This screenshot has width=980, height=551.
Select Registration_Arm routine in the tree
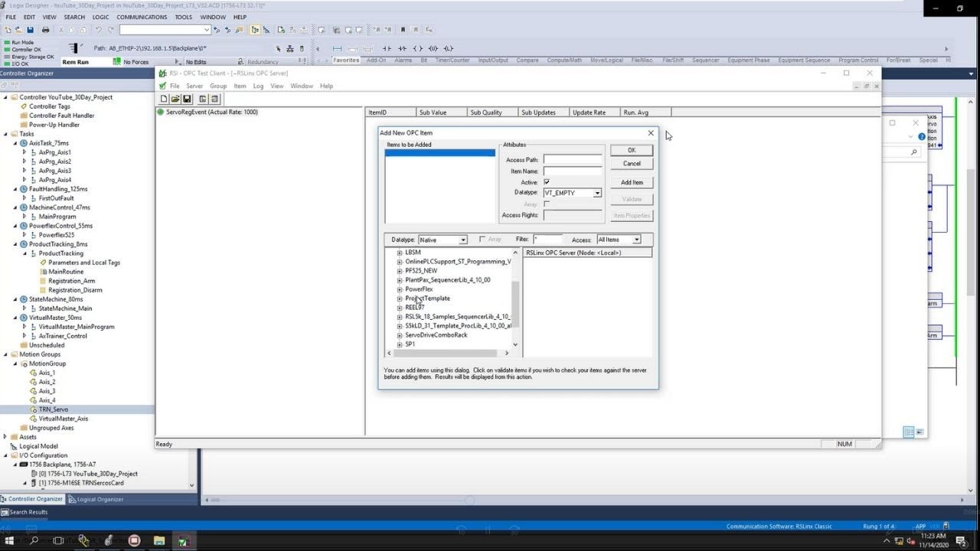point(72,281)
